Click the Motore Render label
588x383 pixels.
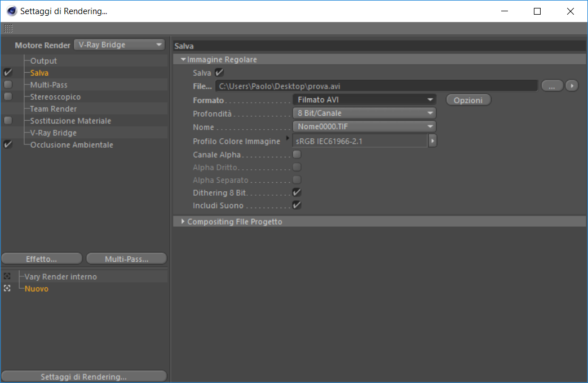pyautogui.click(x=42, y=45)
